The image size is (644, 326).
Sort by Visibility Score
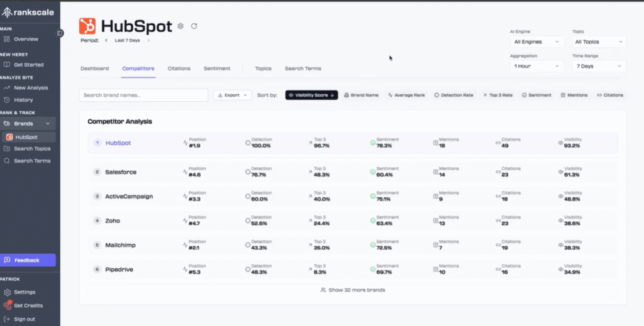pyautogui.click(x=312, y=95)
